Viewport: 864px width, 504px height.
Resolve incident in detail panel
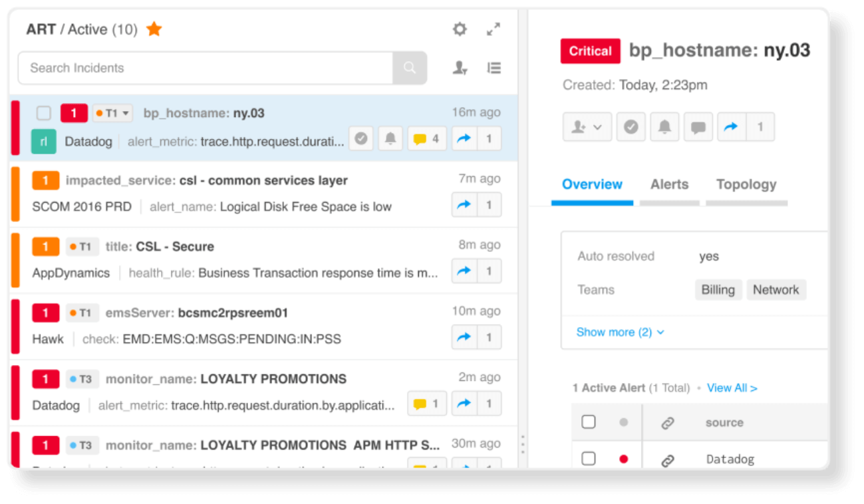pyautogui.click(x=631, y=127)
